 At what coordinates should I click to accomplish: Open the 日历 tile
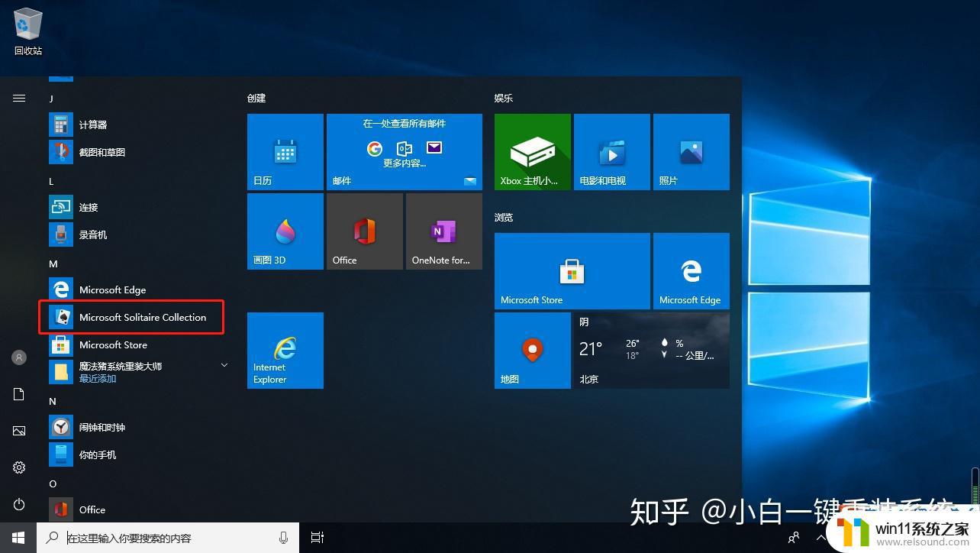285,152
